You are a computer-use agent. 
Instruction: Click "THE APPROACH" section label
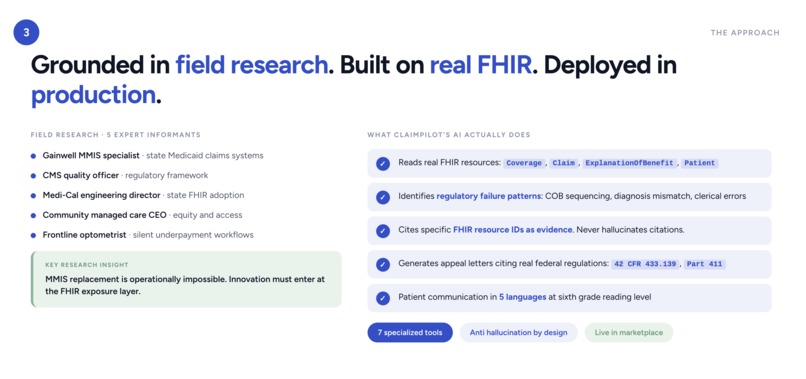point(745,33)
